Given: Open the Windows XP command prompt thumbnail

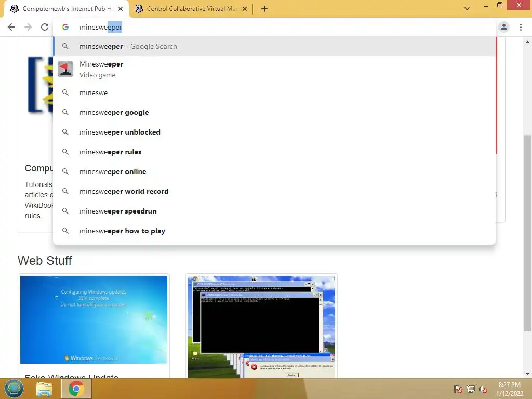Looking at the screenshot, I should click(262, 327).
